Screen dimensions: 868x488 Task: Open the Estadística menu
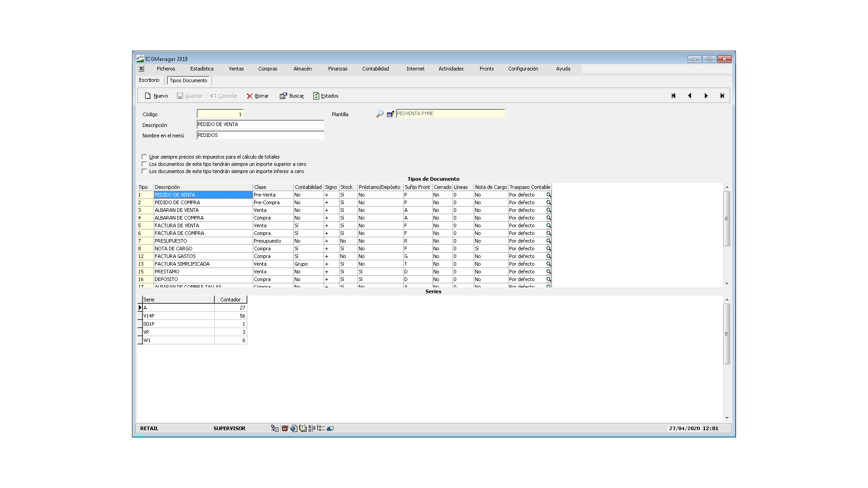[x=202, y=69]
